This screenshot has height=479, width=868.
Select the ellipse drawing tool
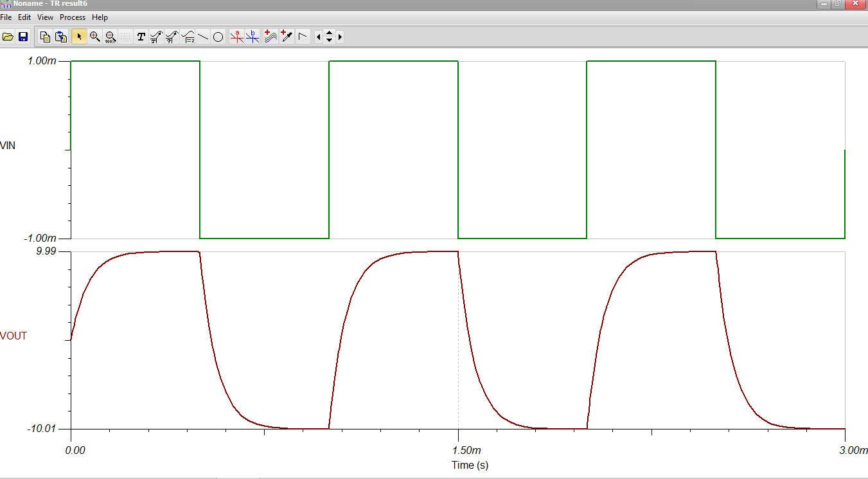[x=217, y=37]
